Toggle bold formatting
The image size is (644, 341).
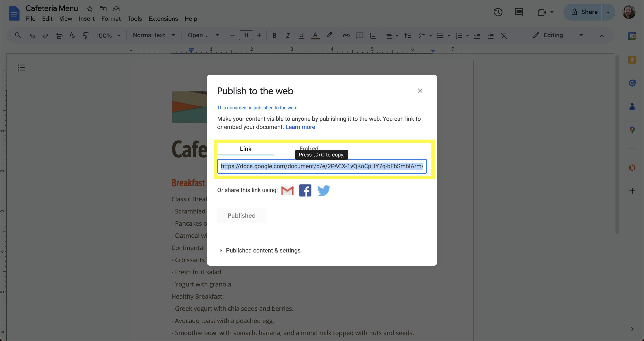[274, 35]
